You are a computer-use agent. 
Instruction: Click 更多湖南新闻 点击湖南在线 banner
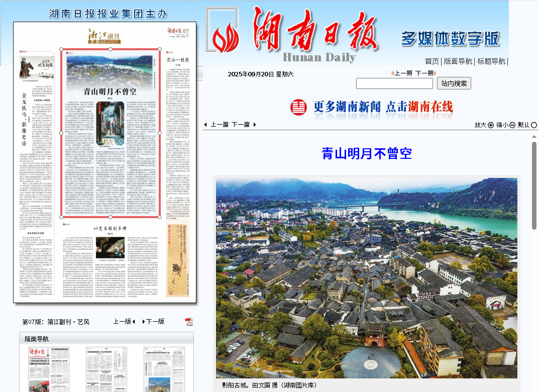click(372, 107)
